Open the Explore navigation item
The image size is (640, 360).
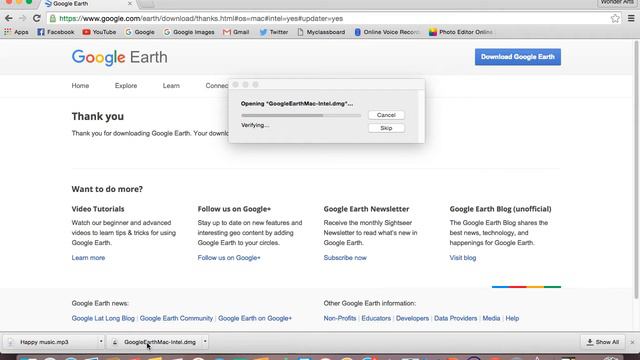[x=126, y=86]
